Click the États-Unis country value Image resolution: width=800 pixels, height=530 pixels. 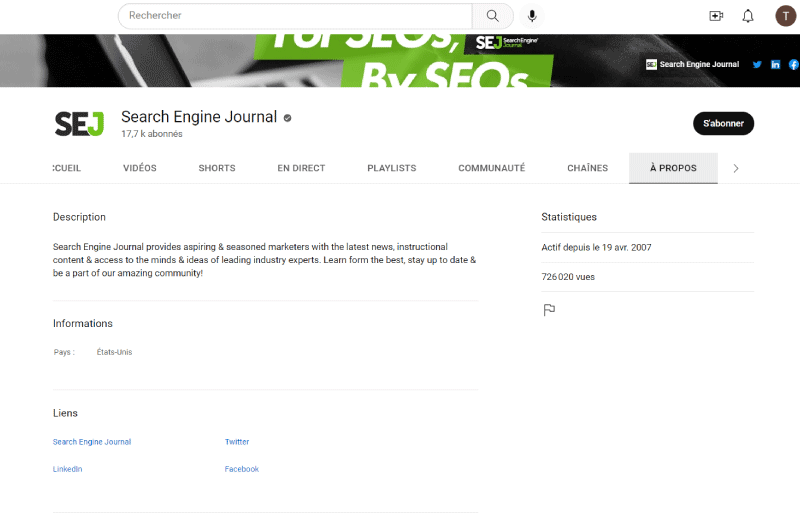114,352
